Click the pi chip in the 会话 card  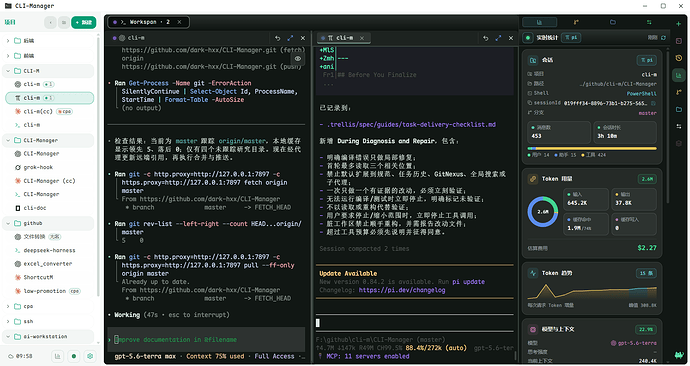[646, 60]
